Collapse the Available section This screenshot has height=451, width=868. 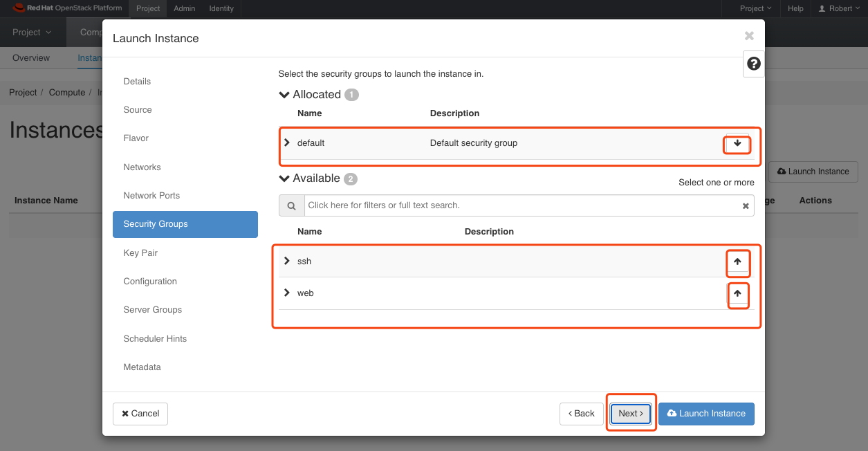pyautogui.click(x=284, y=178)
